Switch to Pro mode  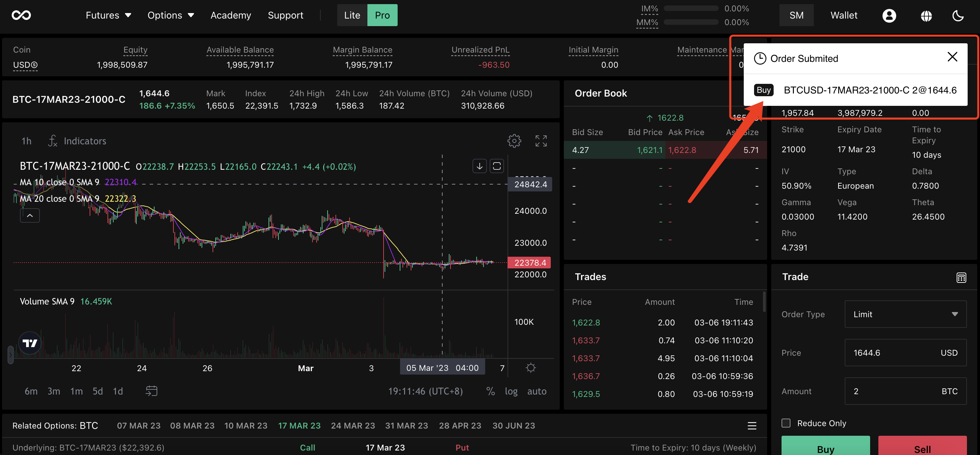coord(382,15)
